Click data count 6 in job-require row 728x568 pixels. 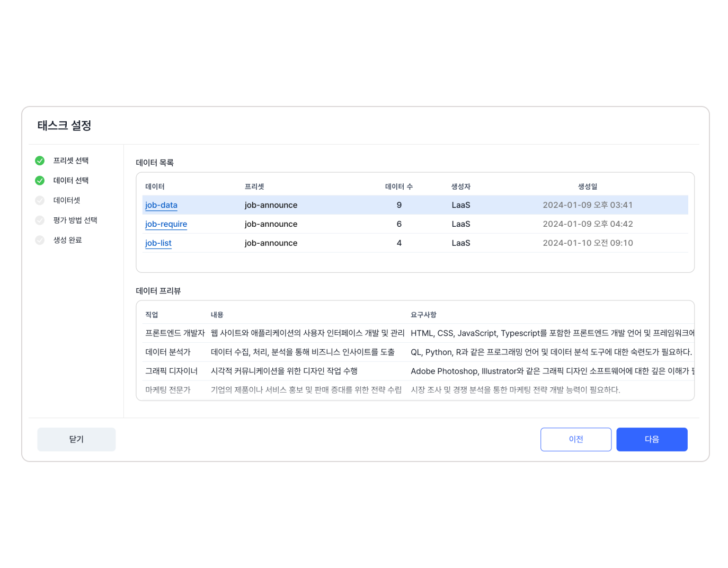pyautogui.click(x=399, y=224)
